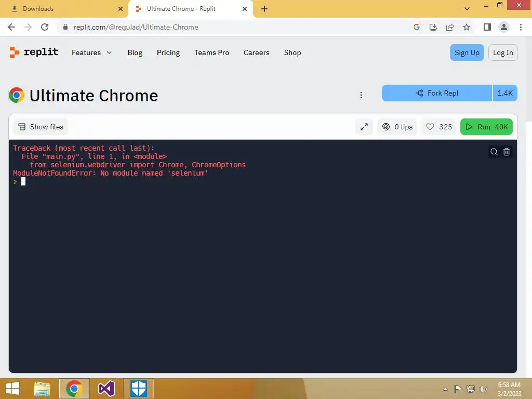Expand the Features dropdown menu
532x399 pixels.
91,52
